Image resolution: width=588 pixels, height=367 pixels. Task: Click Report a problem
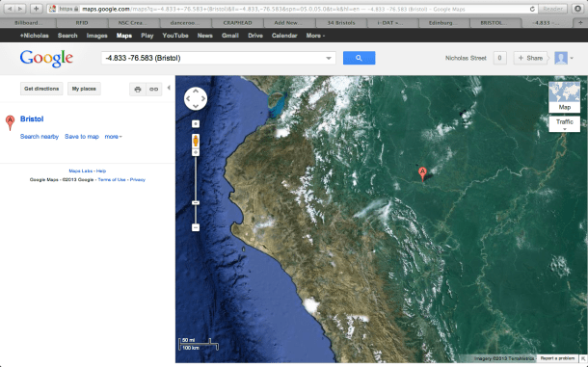[557, 358]
